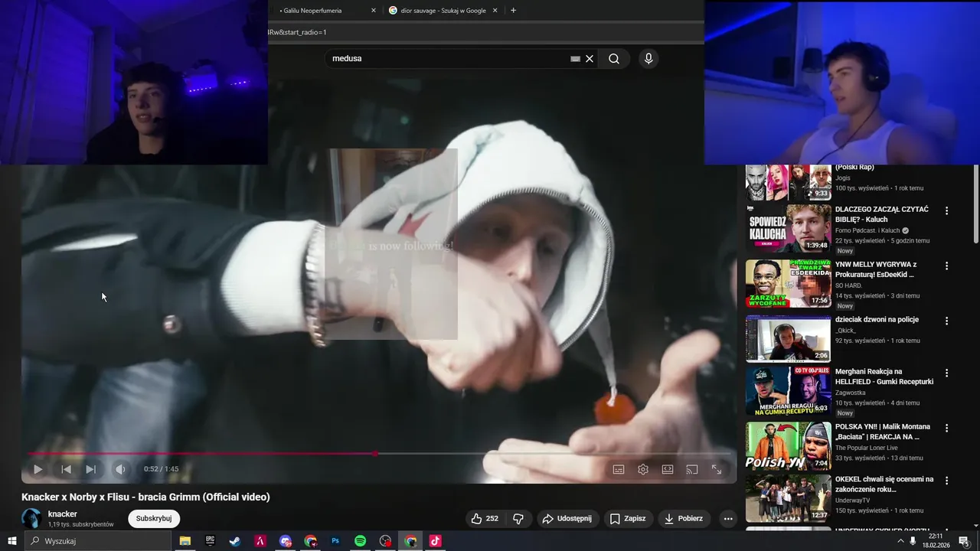Screen dimensions: 980x551
Task: Open the Polish YN thumbnail 7:04
Action: (788, 446)
